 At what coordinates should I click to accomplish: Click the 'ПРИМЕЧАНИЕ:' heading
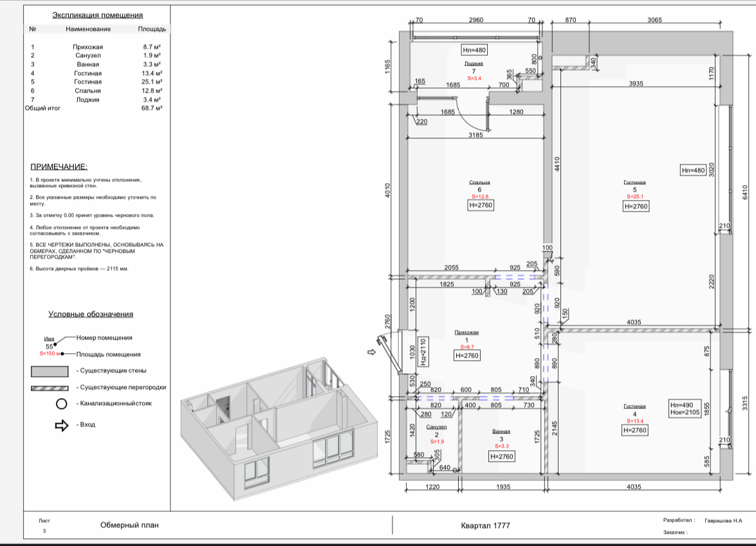click(59, 167)
